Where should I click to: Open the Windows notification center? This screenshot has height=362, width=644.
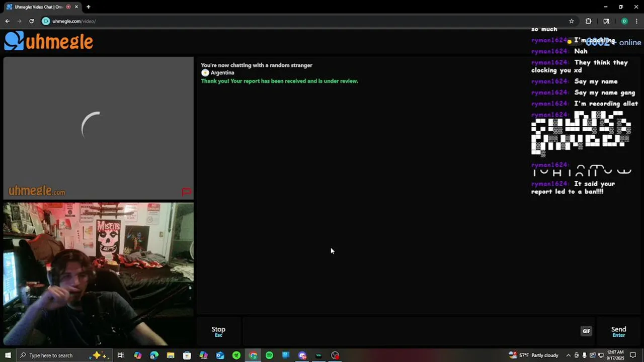[x=633, y=355]
